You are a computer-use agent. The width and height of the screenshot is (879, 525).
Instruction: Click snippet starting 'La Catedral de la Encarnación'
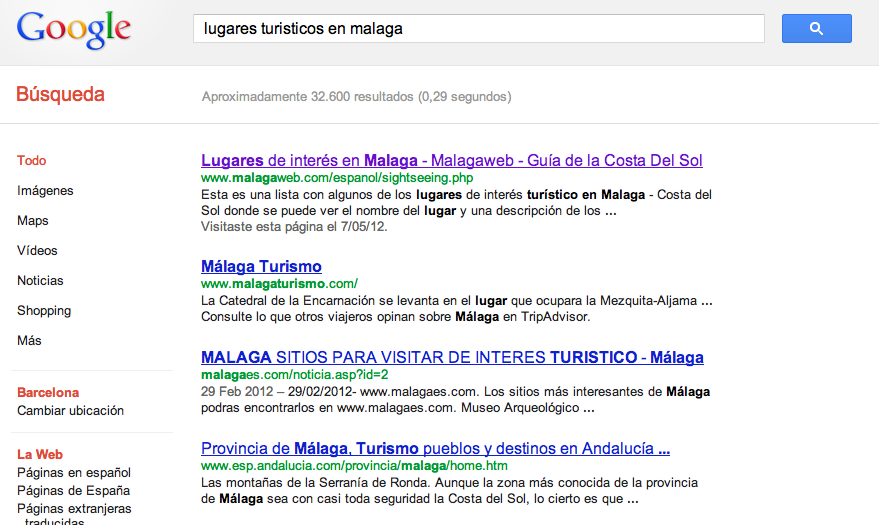point(457,309)
